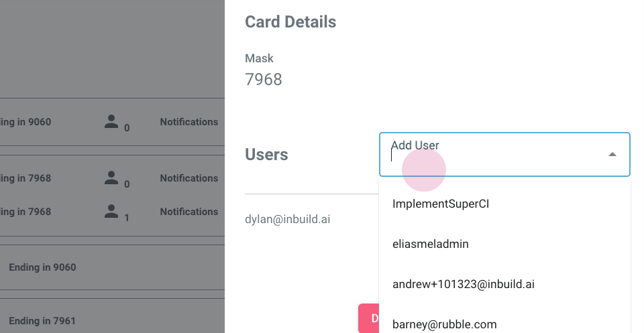Select ImplementSuperCI from the user list
Screen dimensions: 644x333
(x=441, y=204)
